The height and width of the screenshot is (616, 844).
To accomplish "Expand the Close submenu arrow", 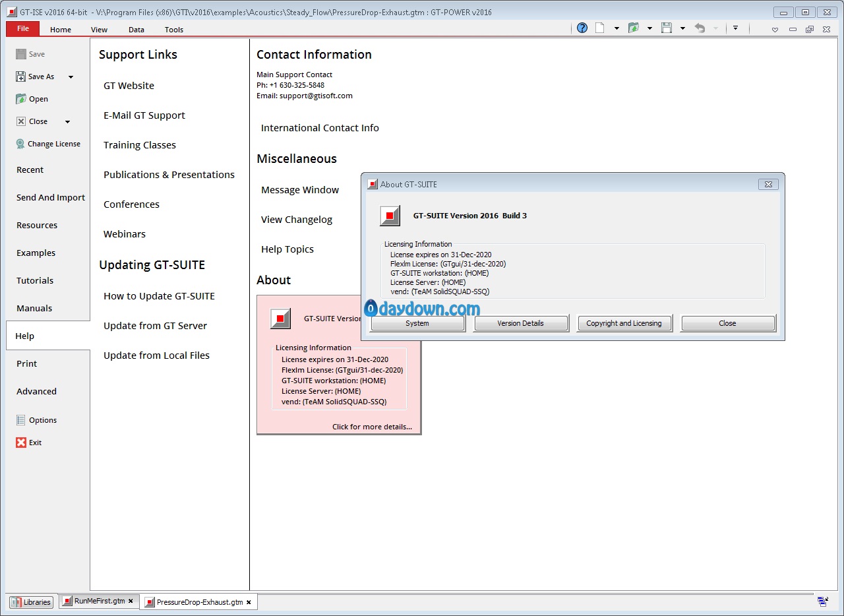I will pyautogui.click(x=67, y=122).
